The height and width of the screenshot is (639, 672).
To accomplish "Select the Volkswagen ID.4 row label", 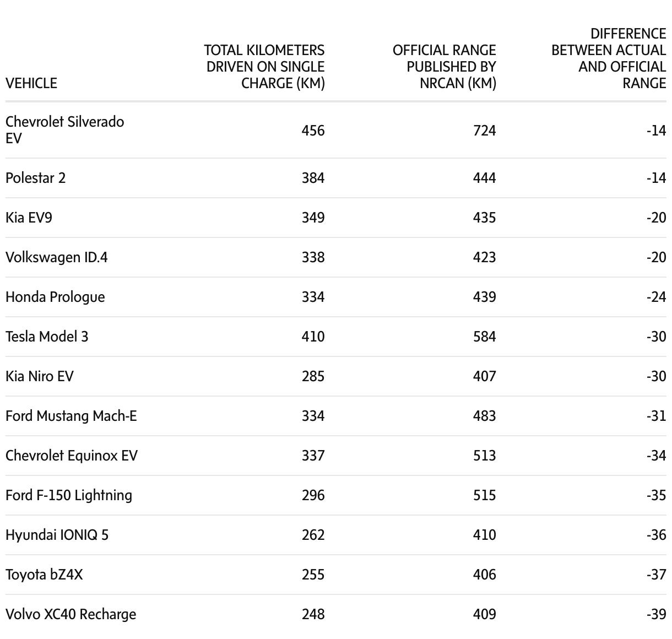I will (56, 257).
